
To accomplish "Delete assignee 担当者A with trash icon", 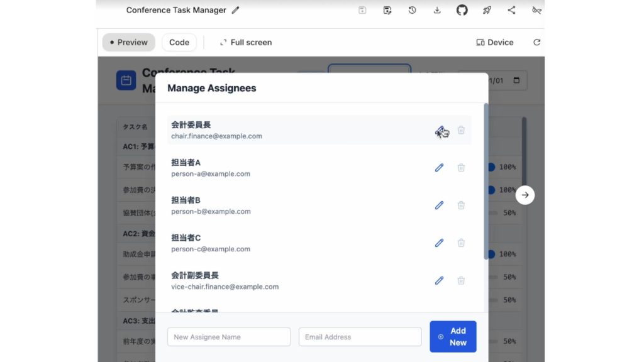I will pos(461,168).
